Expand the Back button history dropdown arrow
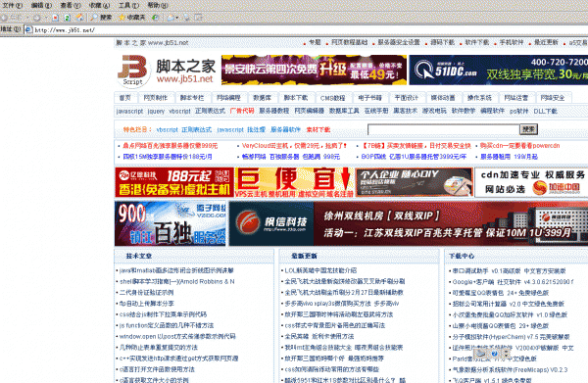 coord(27,18)
